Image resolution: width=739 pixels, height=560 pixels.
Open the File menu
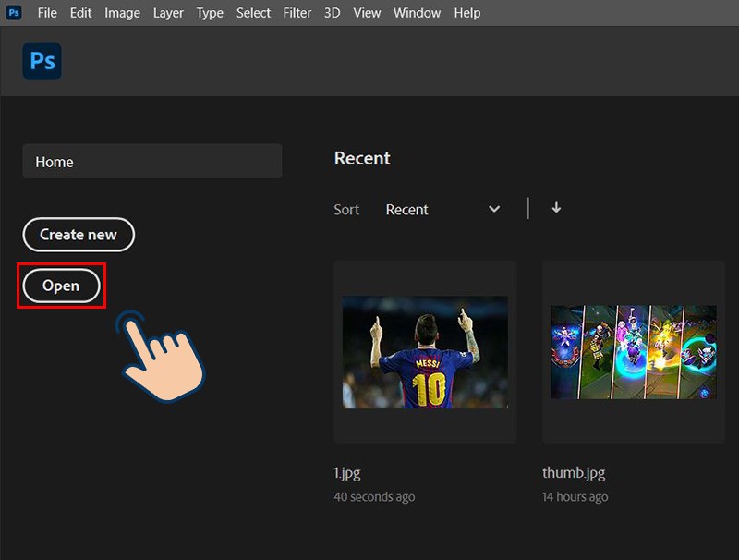[x=47, y=13]
